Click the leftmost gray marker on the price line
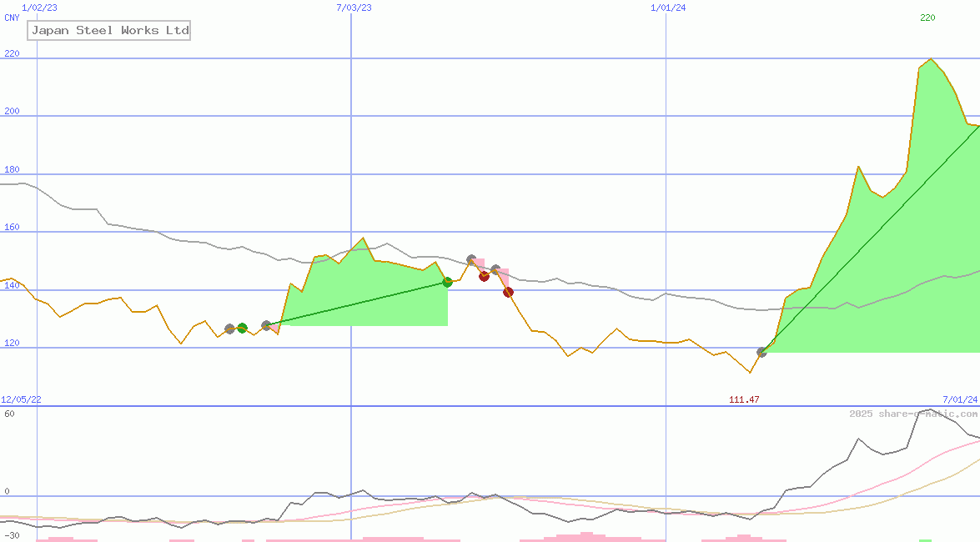 [x=230, y=329]
